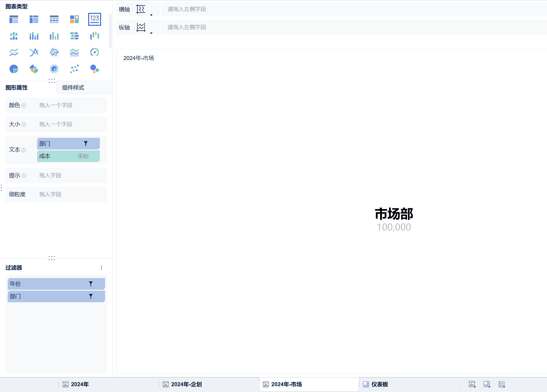
Task: Click the 图表类型 heading
Action: pos(17,6)
